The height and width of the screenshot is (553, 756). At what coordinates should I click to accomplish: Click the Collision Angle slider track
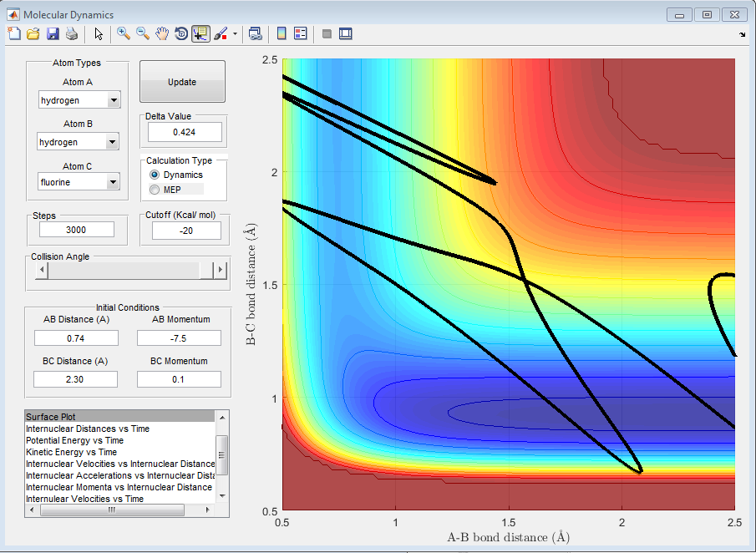pyautogui.click(x=125, y=271)
